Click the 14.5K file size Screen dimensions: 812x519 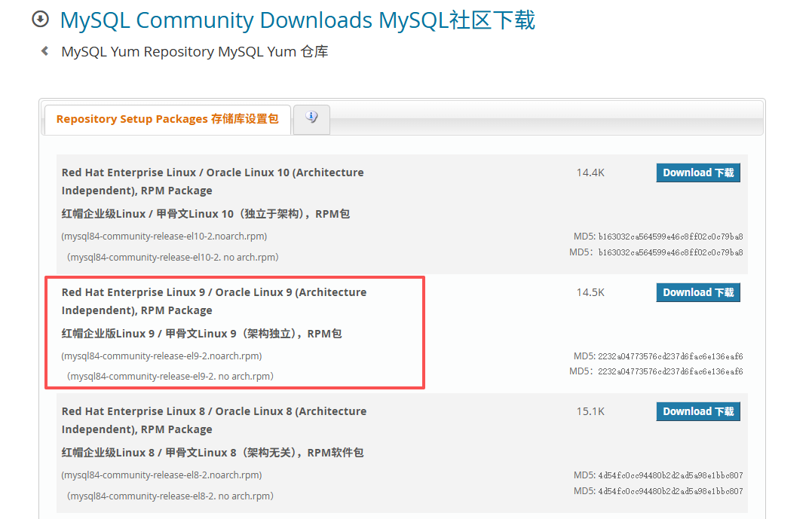click(590, 292)
